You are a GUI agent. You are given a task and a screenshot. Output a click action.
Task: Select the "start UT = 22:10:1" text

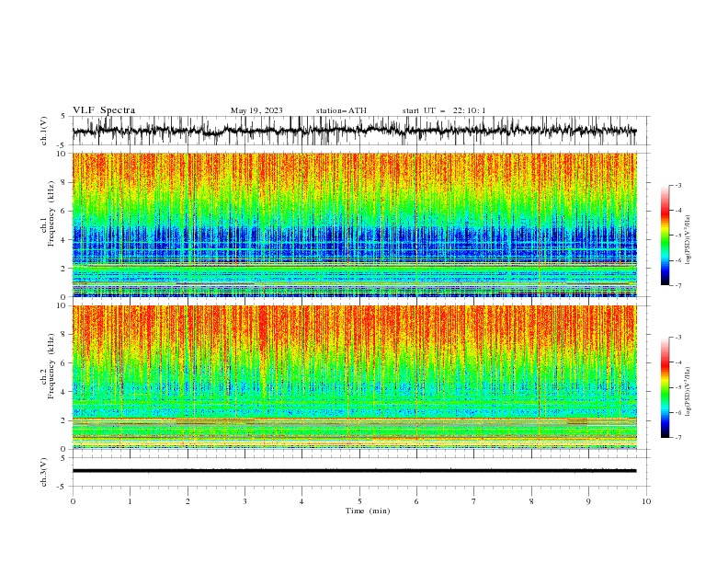tap(444, 110)
